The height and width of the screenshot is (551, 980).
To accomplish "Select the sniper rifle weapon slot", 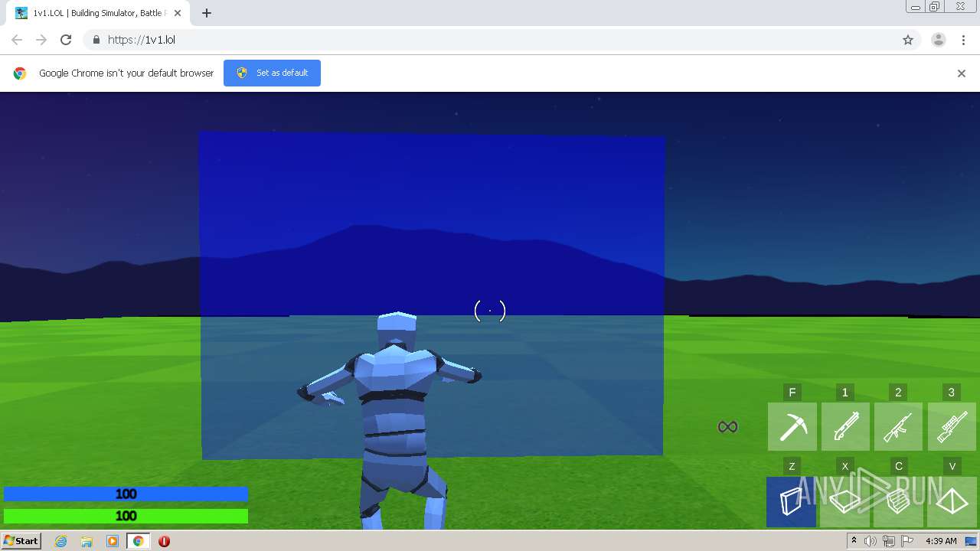I will (x=952, y=427).
